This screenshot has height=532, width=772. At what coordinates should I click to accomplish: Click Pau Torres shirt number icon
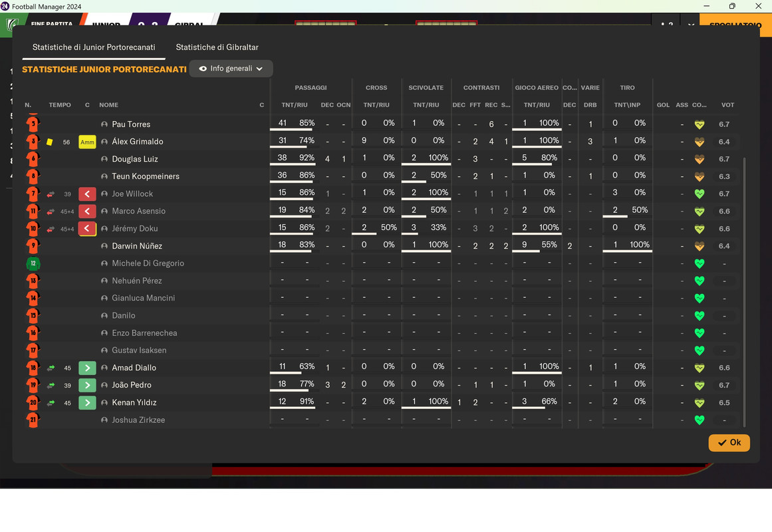[33, 124]
